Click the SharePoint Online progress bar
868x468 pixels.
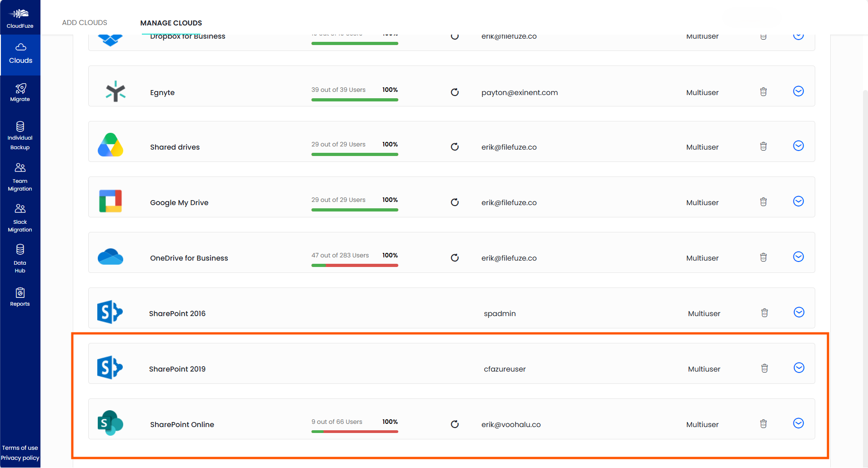[355, 432]
